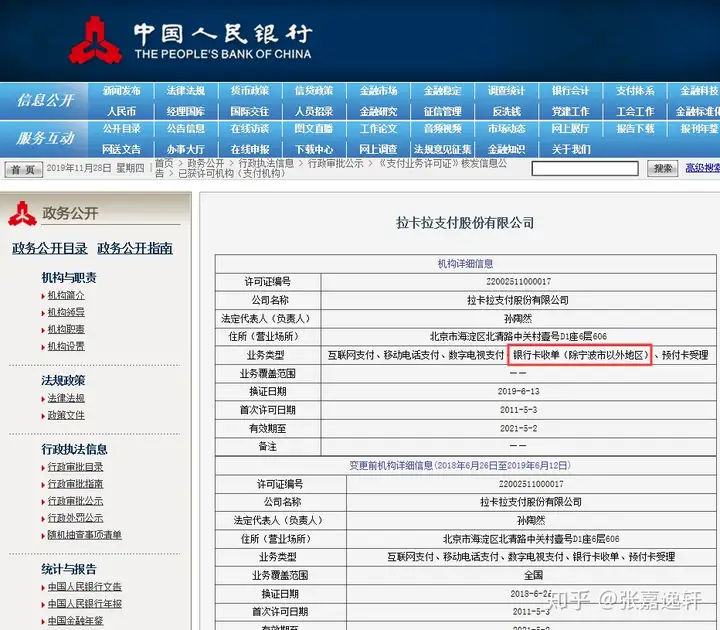
Task: Open 政策文件 sidebar link
Action: (x=66, y=415)
